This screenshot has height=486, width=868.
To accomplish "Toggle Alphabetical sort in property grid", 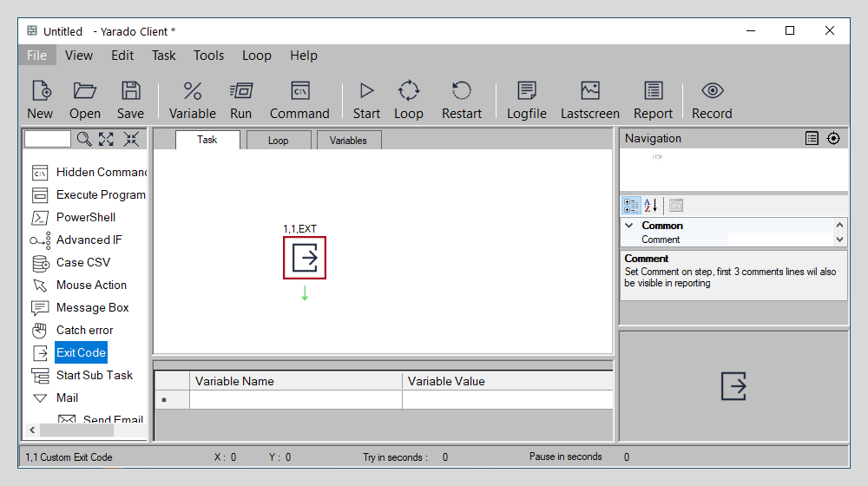I will point(651,206).
